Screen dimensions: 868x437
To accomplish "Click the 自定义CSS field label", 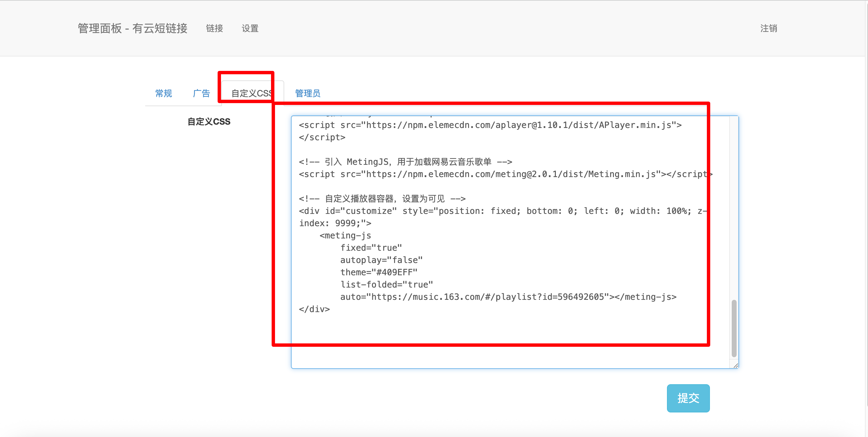I will [209, 122].
